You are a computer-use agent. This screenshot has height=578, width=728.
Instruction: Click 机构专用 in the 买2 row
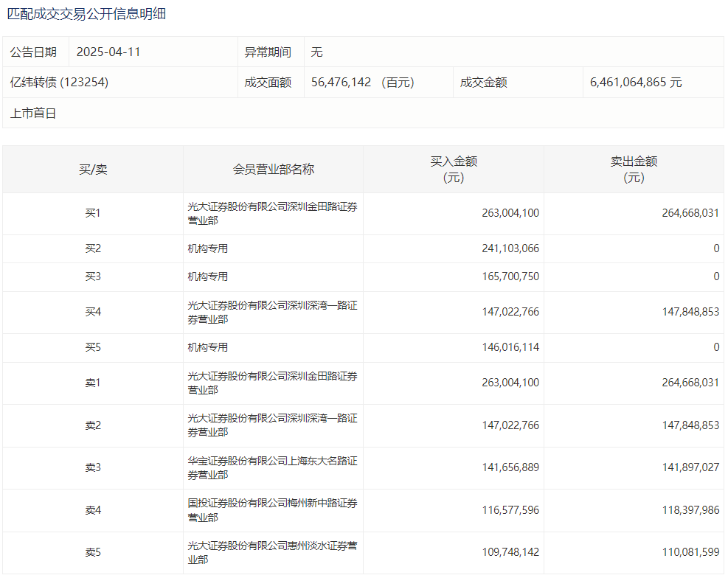[208, 249]
